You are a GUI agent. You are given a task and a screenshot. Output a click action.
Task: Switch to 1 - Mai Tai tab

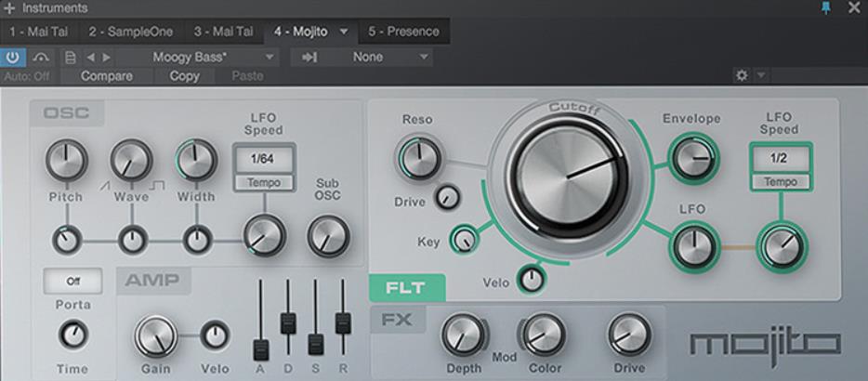tap(39, 32)
